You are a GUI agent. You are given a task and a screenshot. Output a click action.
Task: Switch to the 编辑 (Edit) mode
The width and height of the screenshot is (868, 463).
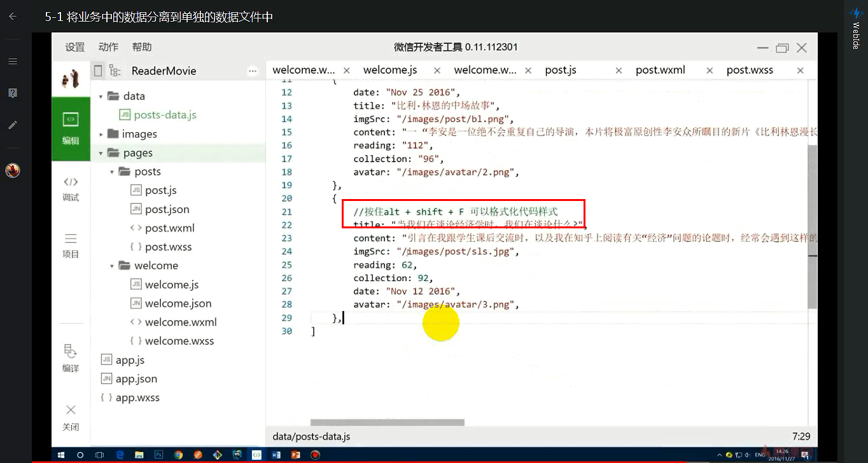tap(71, 129)
